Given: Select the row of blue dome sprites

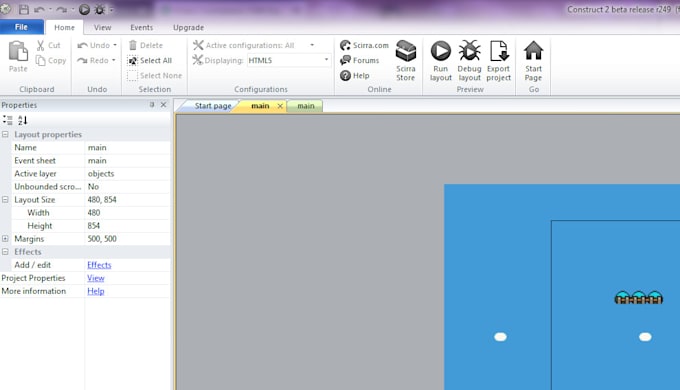Looking at the screenshot, I should 638,298.
